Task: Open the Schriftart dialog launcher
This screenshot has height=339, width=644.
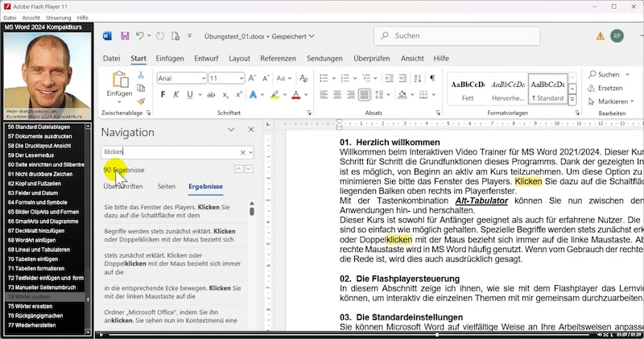Action: point(309,113)
